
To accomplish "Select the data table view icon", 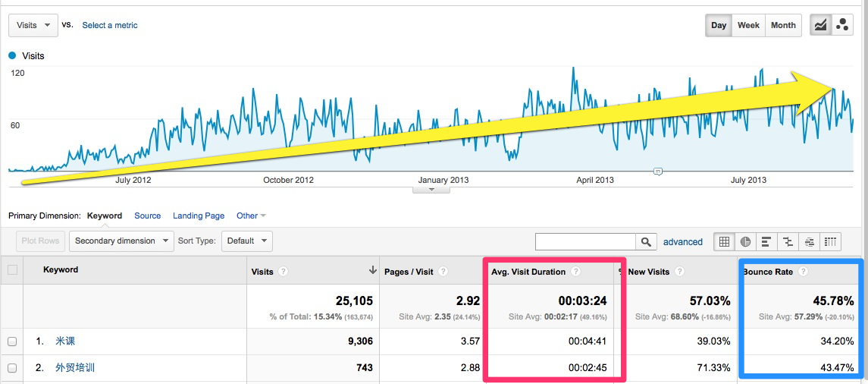I will (723, 241).
